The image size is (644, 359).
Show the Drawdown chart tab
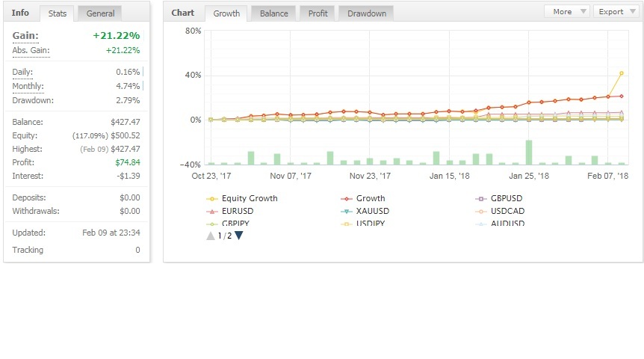tap(366, 13)
